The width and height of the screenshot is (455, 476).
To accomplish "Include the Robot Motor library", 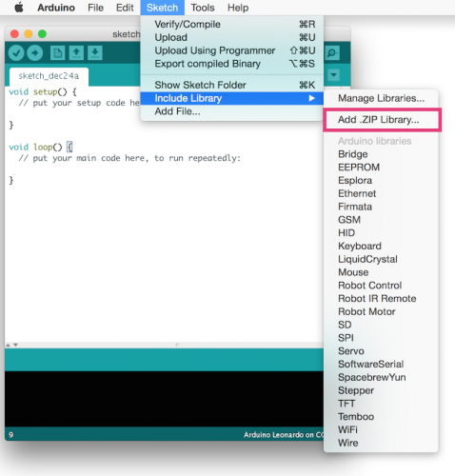I will (x=381, y=311).
